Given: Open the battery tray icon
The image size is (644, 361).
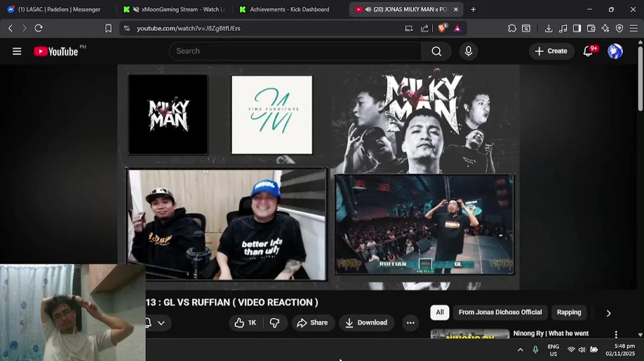Looking at the screenshot, I should [x=594, y=350].
